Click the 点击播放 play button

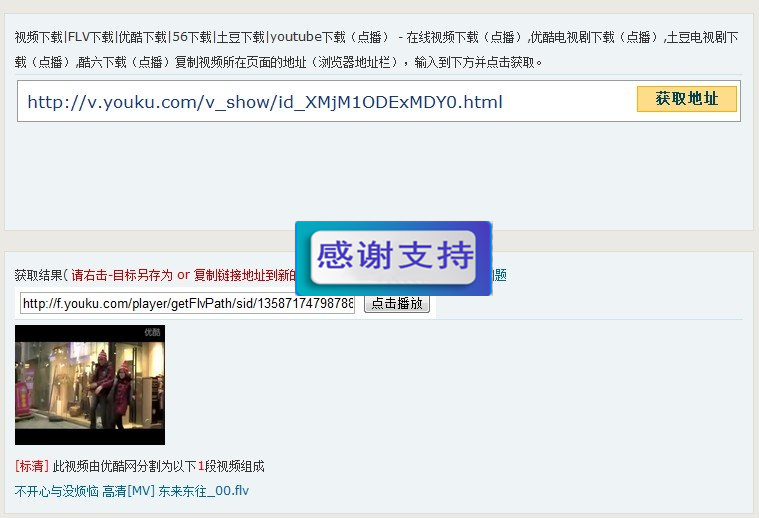point(396,303)
